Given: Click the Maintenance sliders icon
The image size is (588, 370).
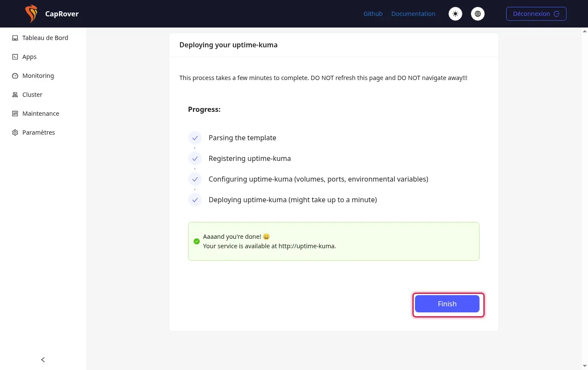Looking at the screenshot, I should click(15, 114).
